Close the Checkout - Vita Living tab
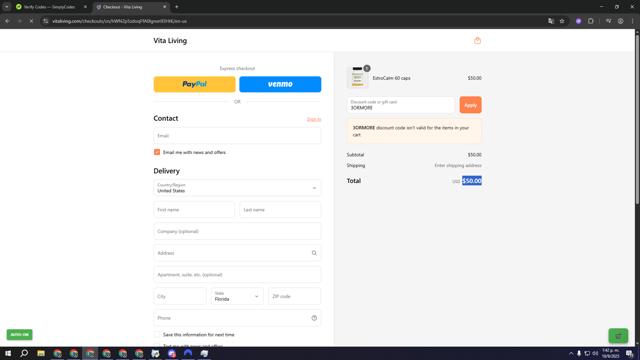Image resolution: width=640 pixels, height=360 pixels. click(165, 7)
